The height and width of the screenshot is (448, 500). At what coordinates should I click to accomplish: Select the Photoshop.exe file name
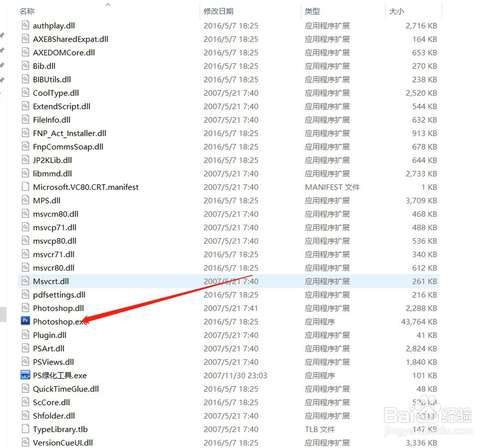pos(60,322)
